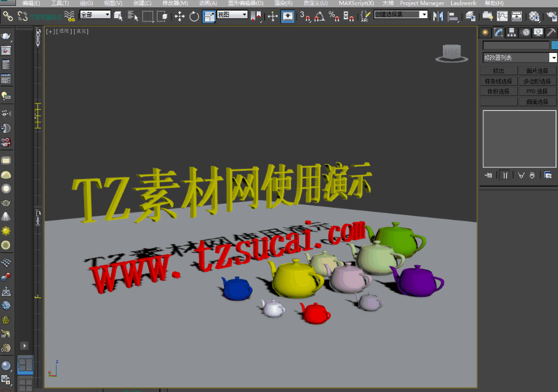Image resolution: width=558 pixels, height=392 pixels.
Task: Open the 工具(T) menu
Action: (60, 3)
